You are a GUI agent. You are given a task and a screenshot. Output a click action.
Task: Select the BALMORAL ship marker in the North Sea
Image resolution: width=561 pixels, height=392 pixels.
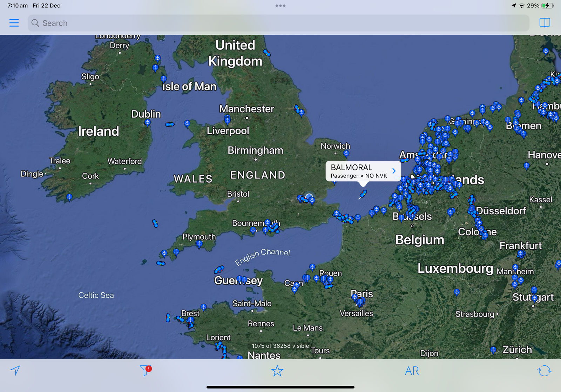[363, 194]
